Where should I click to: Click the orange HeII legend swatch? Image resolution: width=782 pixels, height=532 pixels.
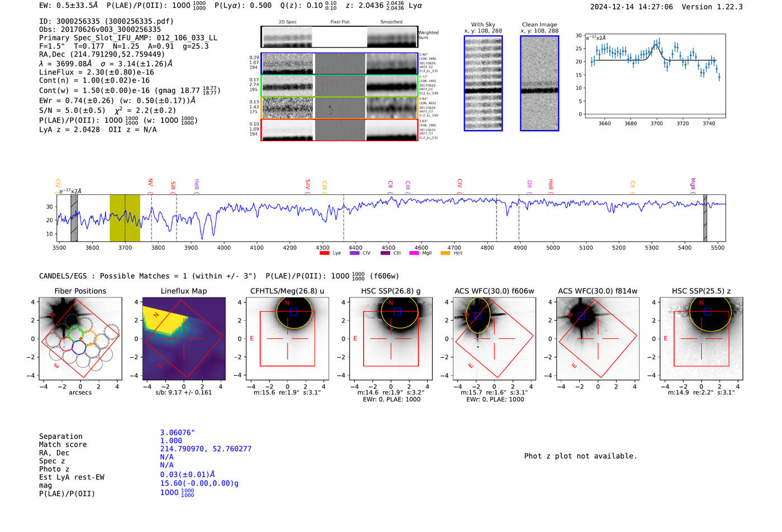tap(445, 253)
